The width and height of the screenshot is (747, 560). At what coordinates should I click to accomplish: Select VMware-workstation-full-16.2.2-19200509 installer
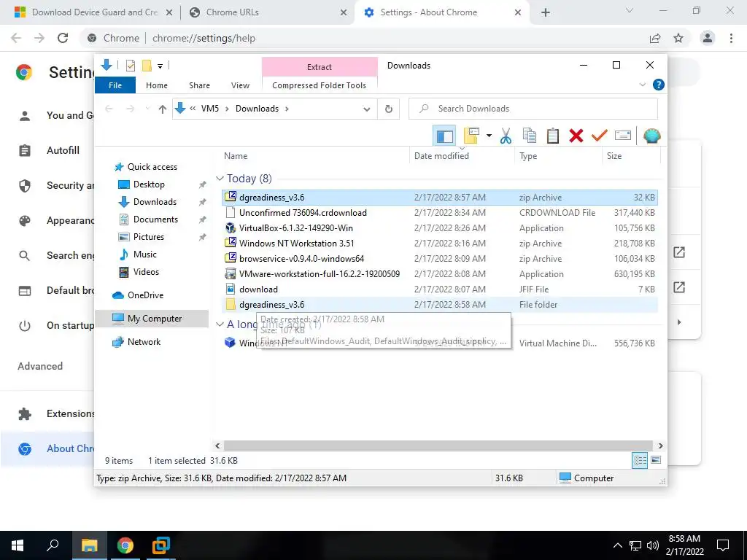click(x=440, y=274)
